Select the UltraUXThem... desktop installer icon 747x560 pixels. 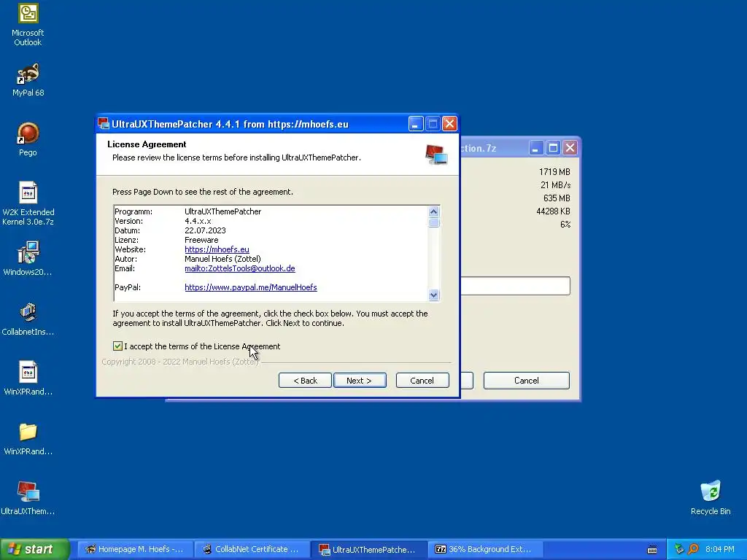[28, 498]
